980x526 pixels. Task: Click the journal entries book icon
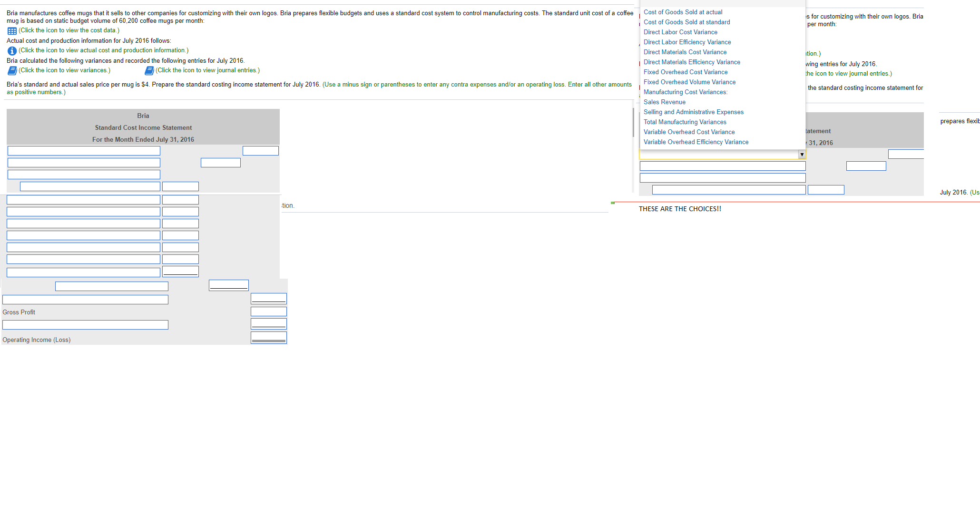click(x=149, y=70)
